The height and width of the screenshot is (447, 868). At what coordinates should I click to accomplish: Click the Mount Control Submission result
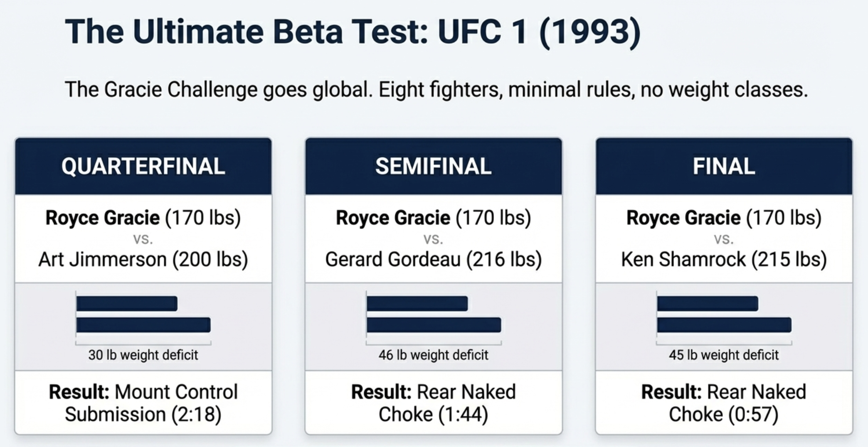[143, 403]
